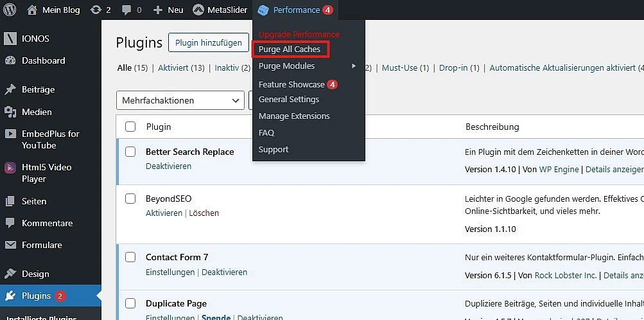Delete BeyondSEO via Löschen link
Viewport: 644px width, 320px height.
pos(204,213)
